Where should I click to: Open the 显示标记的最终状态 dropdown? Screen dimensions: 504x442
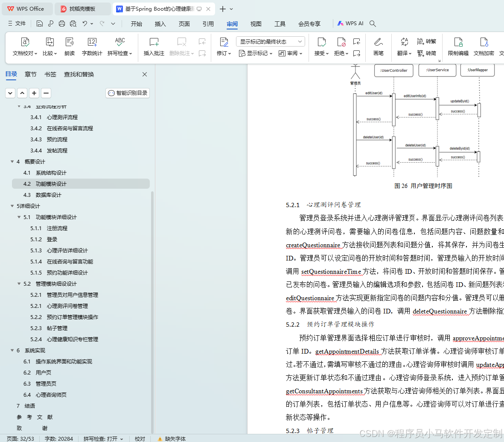(x=271, y=41)
